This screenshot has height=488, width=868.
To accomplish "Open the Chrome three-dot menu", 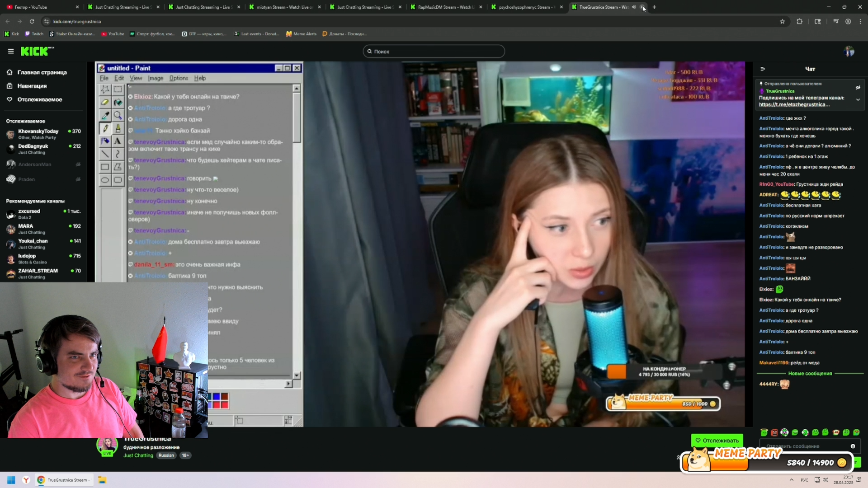I will click(x=860, y=21).
